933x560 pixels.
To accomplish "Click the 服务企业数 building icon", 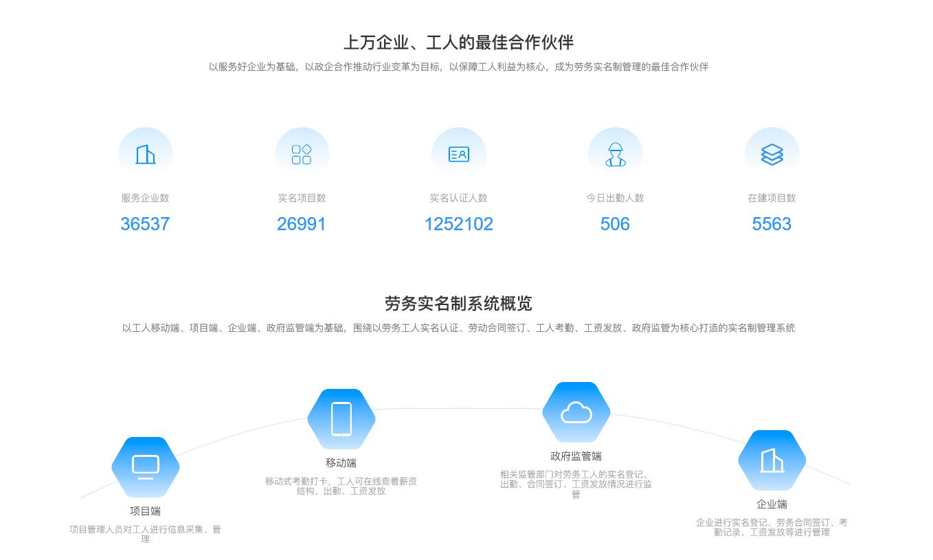I will (146, 152).
